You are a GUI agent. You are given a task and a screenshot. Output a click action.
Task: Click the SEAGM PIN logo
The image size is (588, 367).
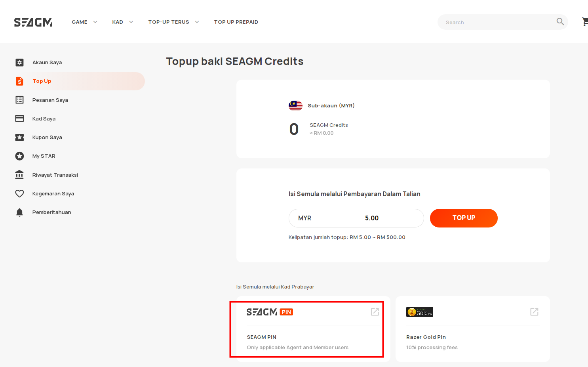point(270,312)
